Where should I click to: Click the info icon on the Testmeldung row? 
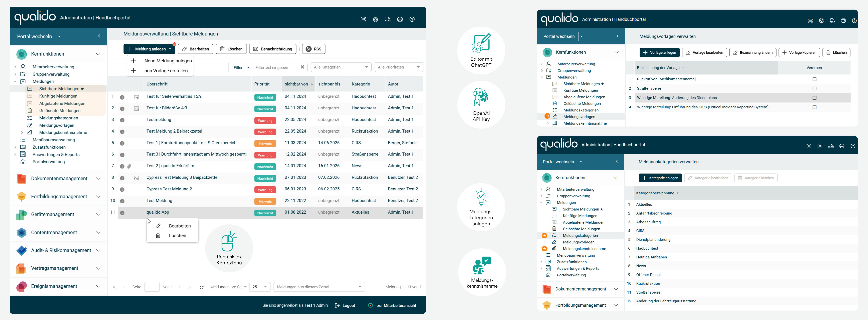coord(122,120)
